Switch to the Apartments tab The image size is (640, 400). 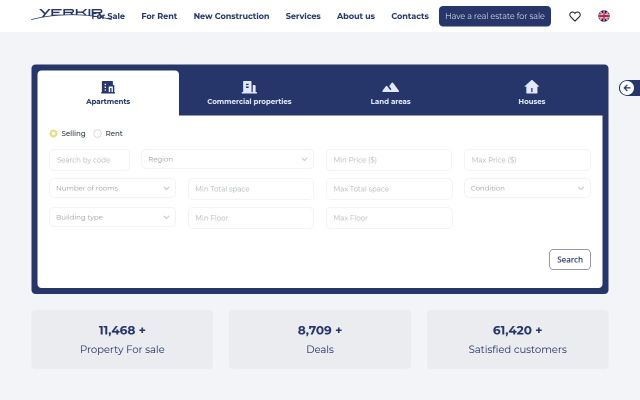(108, 93)
